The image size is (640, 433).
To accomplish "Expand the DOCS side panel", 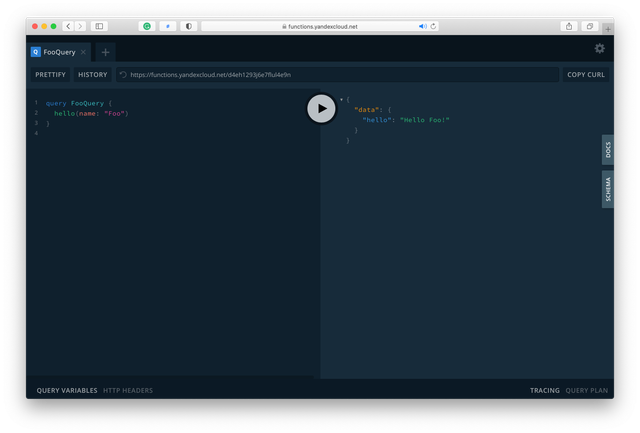I will coord(608,150).
